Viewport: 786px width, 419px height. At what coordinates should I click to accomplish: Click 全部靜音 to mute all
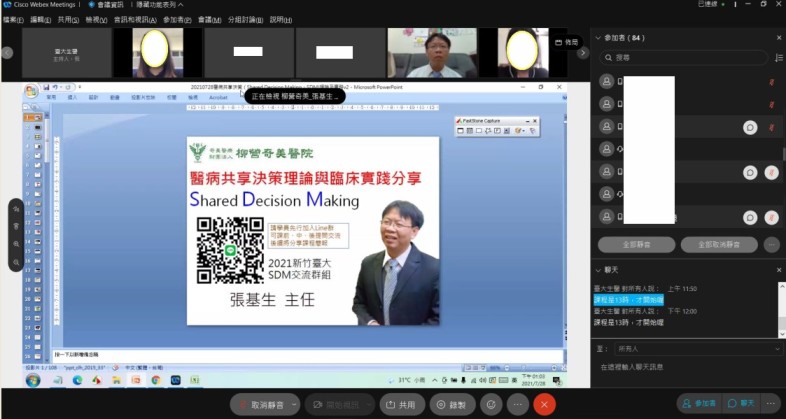(x=636, y=244)
